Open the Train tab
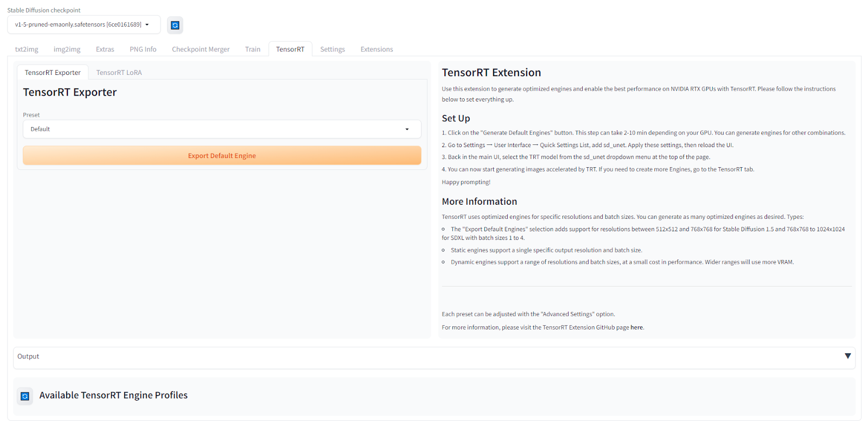The image size is (868, 424). point(253,49)
